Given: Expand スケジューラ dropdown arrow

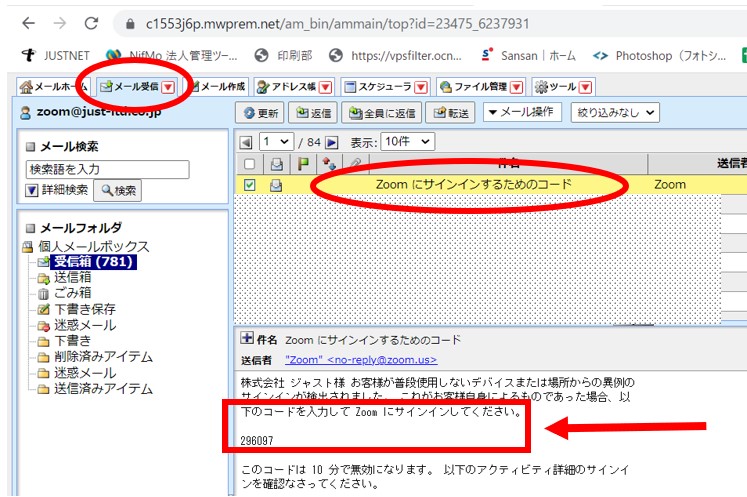Looking at the screenshot, I should tap(421, 87).
